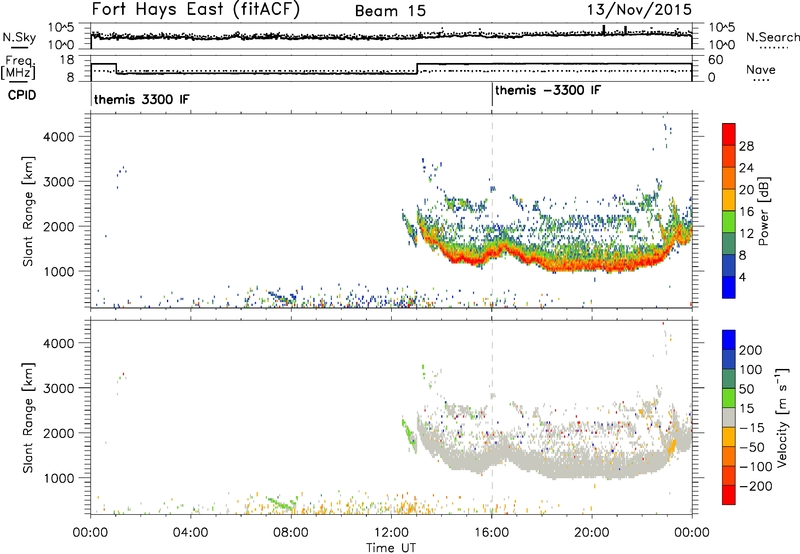Click the 'Freq. [MHz]' axis label

coord(19,68)
